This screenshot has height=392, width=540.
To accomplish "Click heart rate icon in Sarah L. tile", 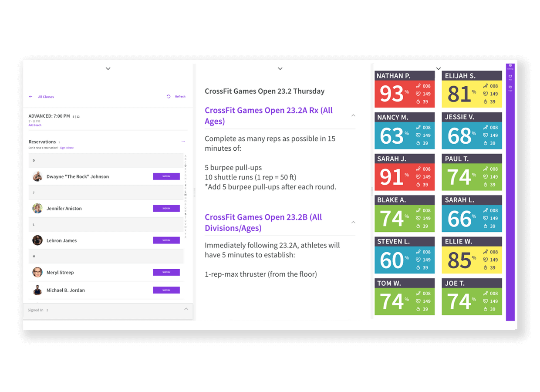I will [x=486, y=218].
